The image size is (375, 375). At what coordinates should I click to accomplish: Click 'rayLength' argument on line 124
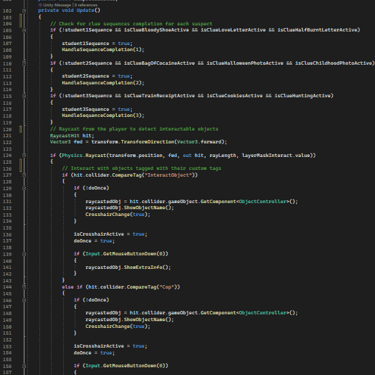coord(223,155)
